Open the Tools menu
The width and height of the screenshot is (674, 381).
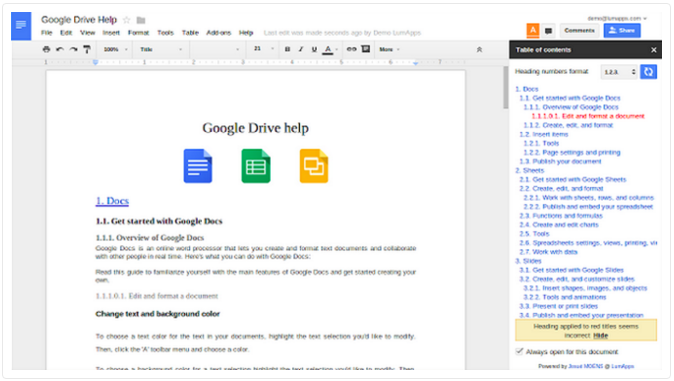coord(165,33)
